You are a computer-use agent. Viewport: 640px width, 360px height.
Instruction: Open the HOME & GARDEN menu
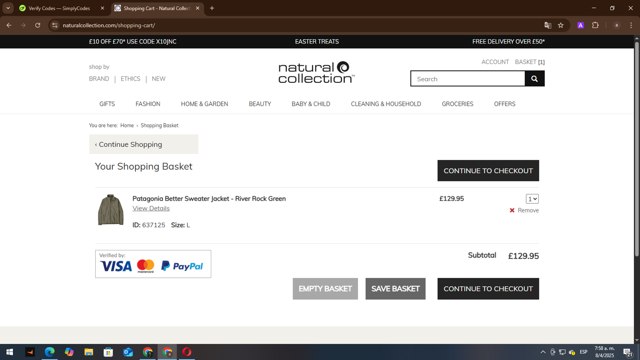(204, 104)
